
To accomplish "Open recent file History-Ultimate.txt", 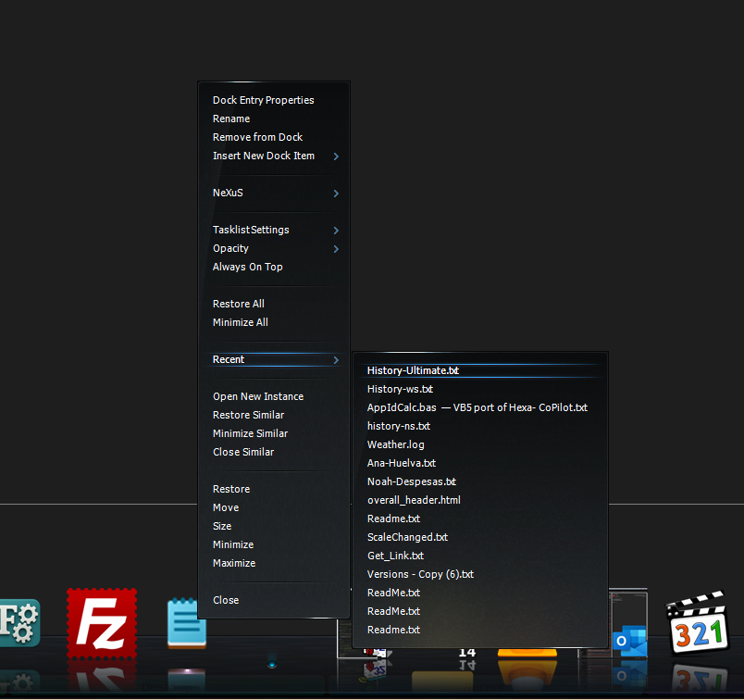I will pos(413,370).
